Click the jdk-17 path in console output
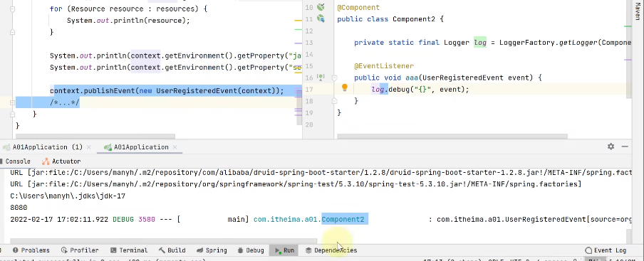This screenshot has width=644, height=261. [68, 196]
